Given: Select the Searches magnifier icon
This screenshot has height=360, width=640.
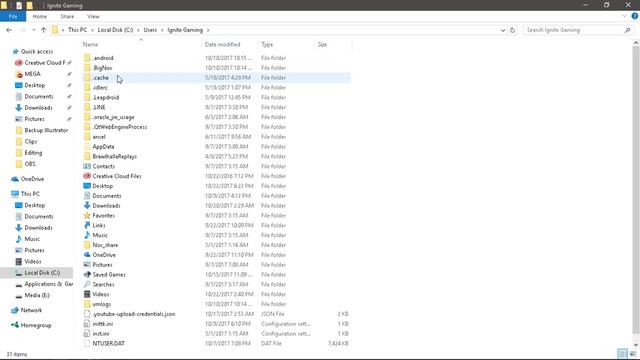Looking at the screenshot, I should (87, 284).
